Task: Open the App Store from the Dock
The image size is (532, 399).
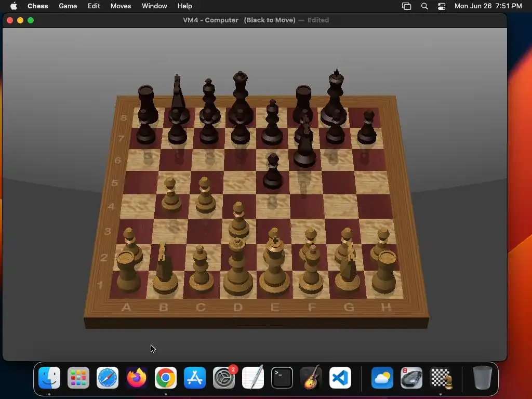Action: coord(195,378)
